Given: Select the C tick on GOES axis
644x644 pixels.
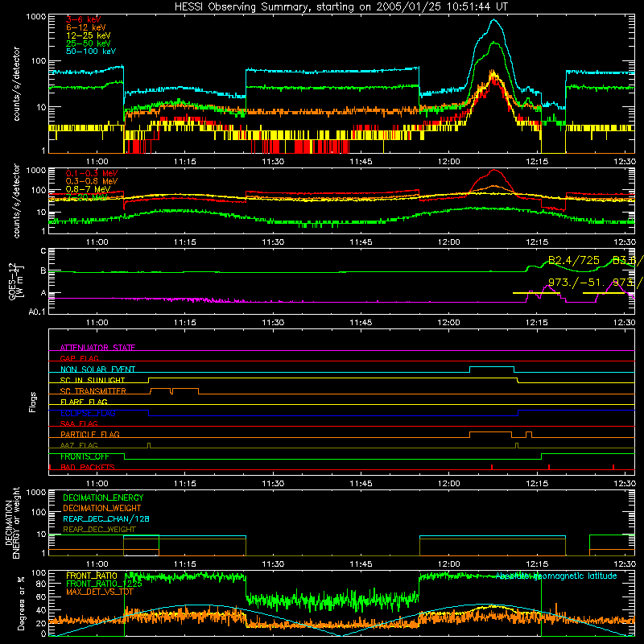Looking at the screenshot, I should pyautogui.click(x=43, y=250).
